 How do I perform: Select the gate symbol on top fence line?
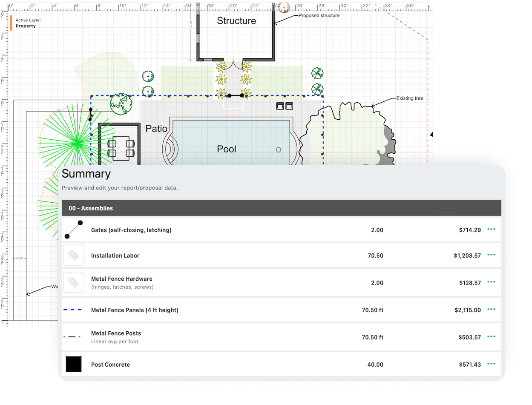click(x=236, y=96)
